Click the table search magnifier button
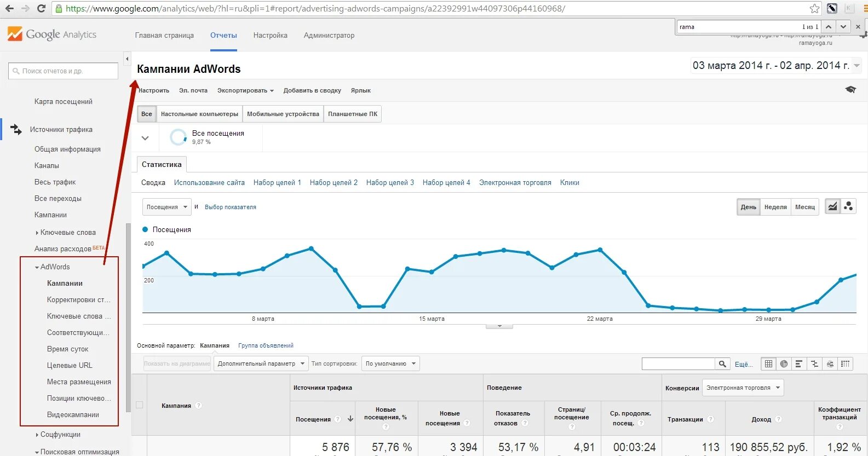Viewport: 868px width, 456px height. 723,363
